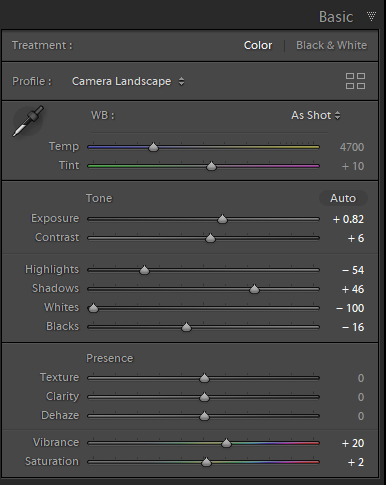
Task: Click the Tone section label
Action: pos(99,198)
